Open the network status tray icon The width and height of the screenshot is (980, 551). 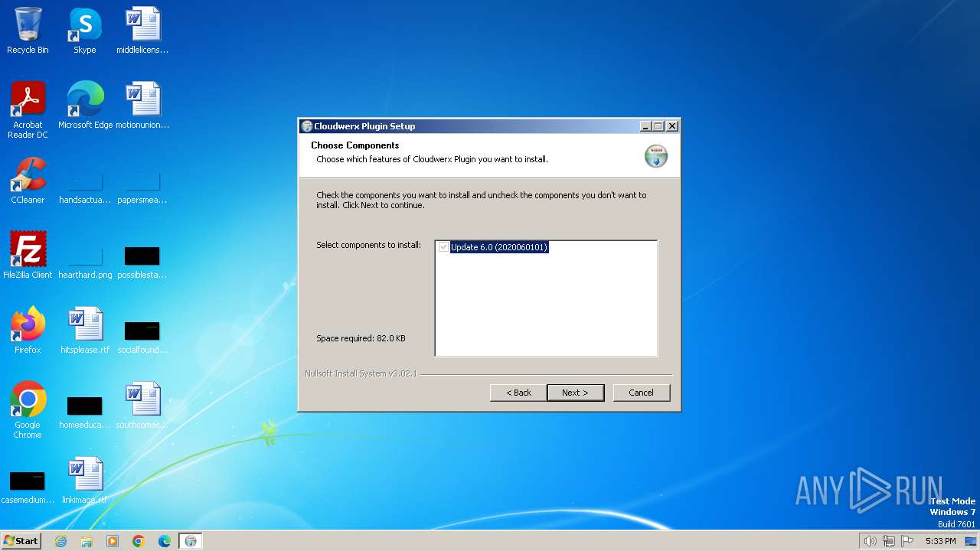(889, 541)
